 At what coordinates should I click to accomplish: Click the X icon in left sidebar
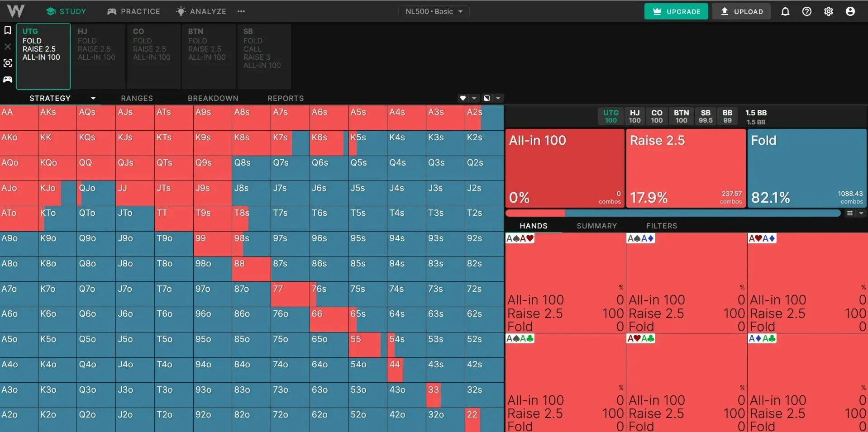click(x=8, y=47)
